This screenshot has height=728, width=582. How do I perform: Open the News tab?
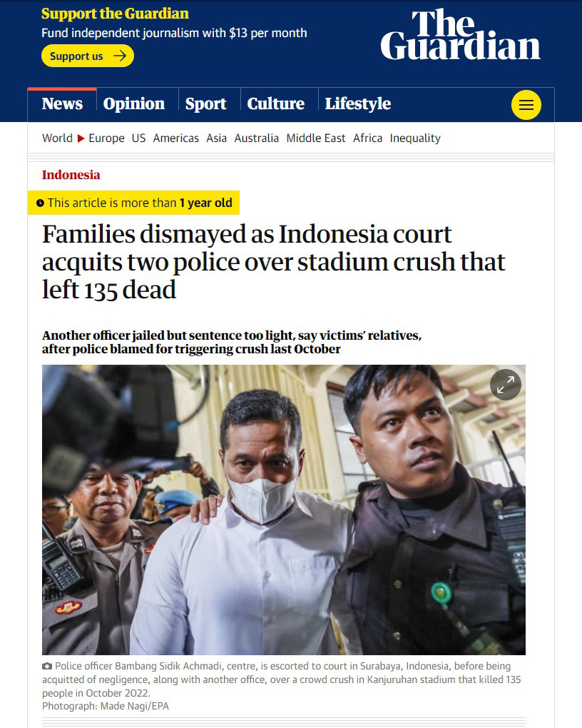(x=62, y=103)
